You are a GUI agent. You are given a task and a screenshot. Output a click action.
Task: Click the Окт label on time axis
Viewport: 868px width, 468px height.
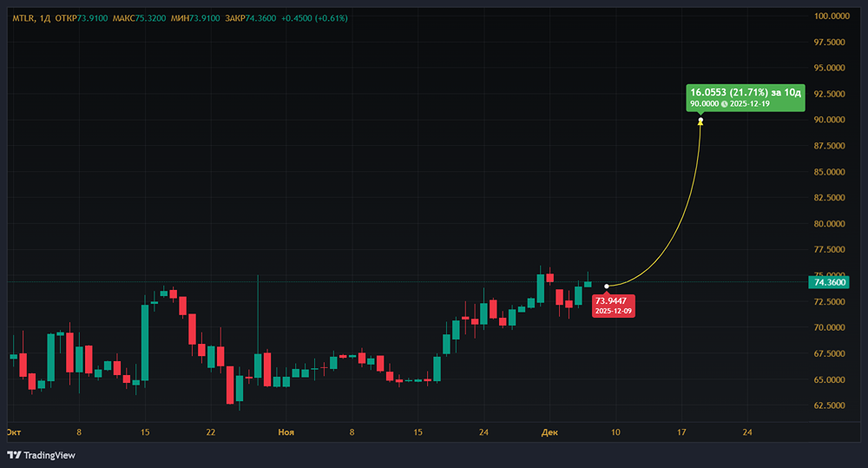pyautogui.click(x=13, y=432)
